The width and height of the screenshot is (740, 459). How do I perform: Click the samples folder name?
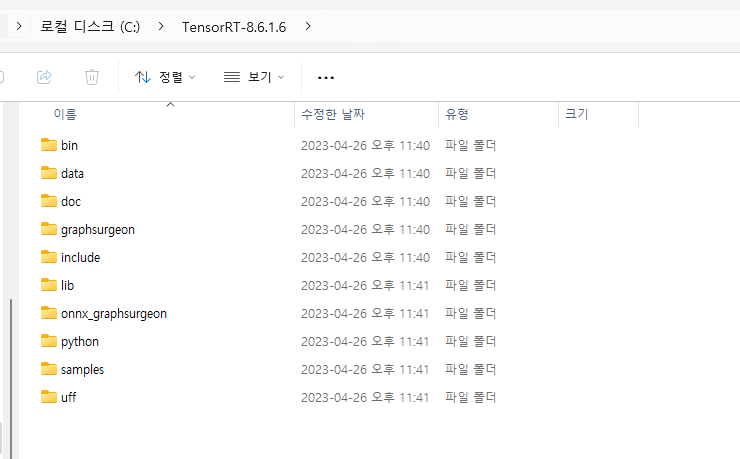pos(82,369)
